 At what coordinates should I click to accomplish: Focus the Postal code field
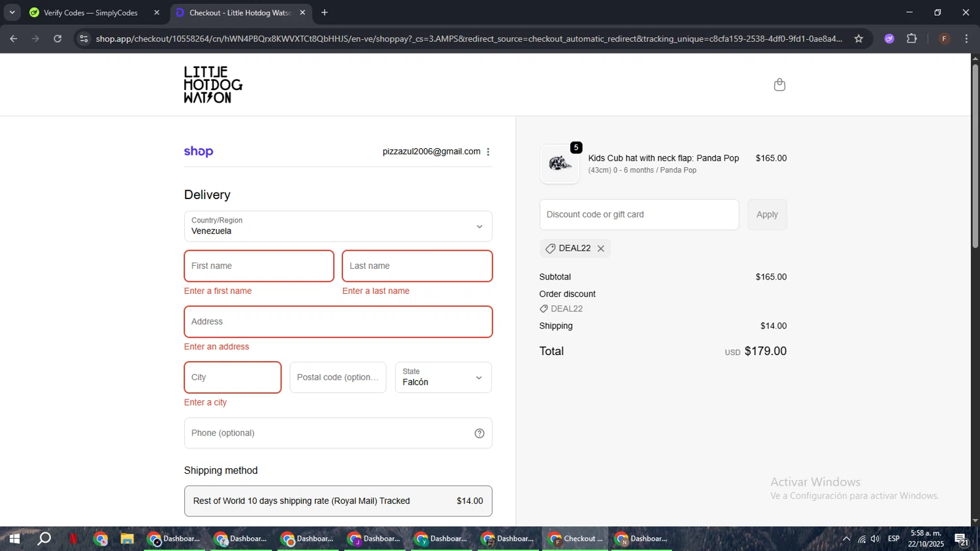pos(338,377)
